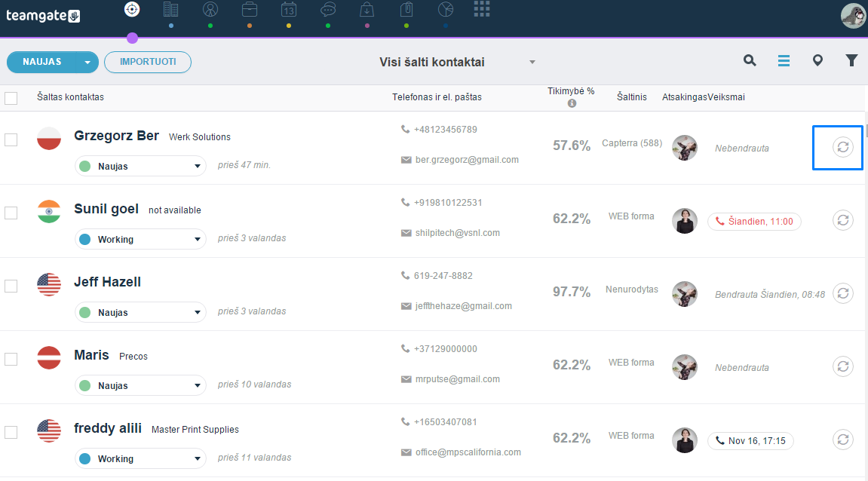Check the Jeff Hazell row checkbox
The image size is (868, 481).
click(11, 286)
